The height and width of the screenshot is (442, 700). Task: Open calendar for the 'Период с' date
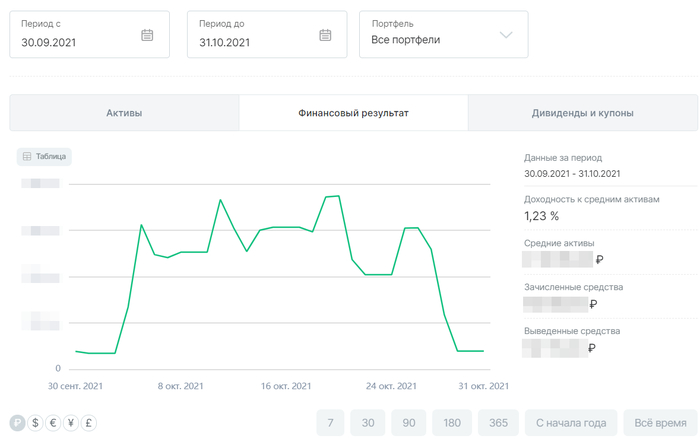(147, 35)
